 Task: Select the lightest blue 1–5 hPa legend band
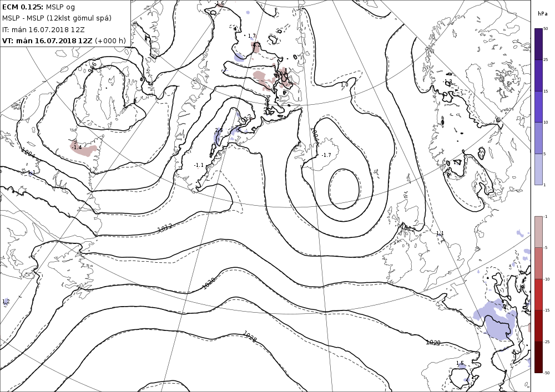point(538,169)
